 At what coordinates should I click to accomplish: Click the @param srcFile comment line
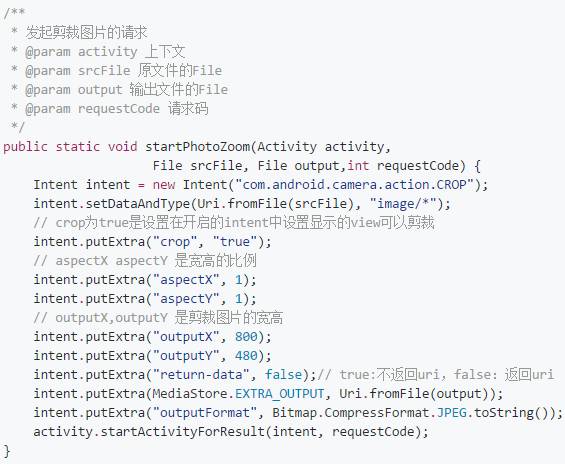pyautogui.click(x=116, y=71)
